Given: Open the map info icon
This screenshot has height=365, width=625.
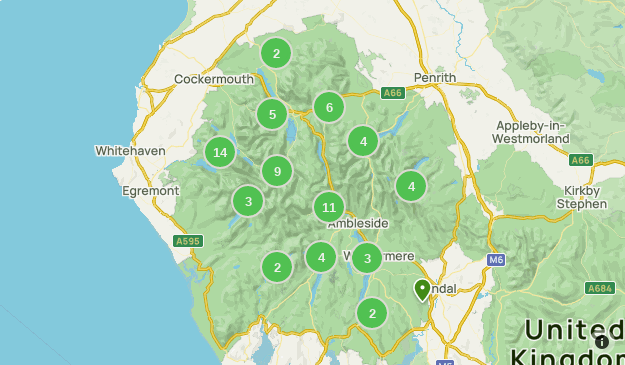Looking at the screenshot, I should pos(601,341).
